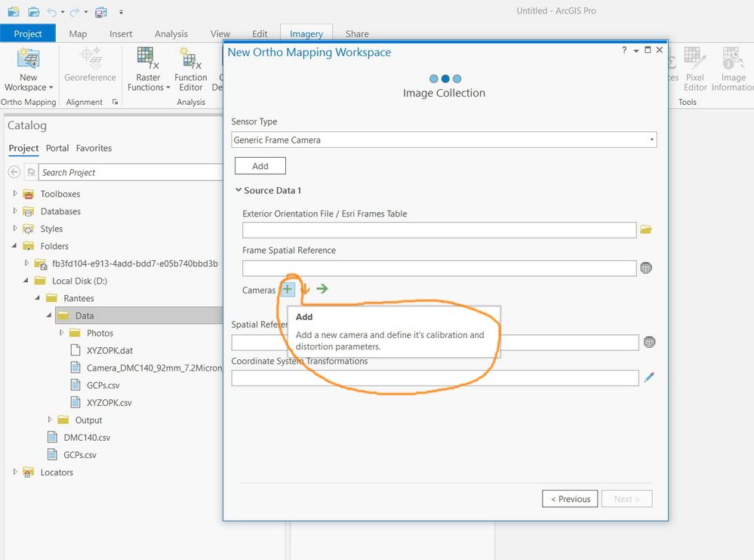
Task: Click the orange import cameras down arrow
Action: (305, 289)
